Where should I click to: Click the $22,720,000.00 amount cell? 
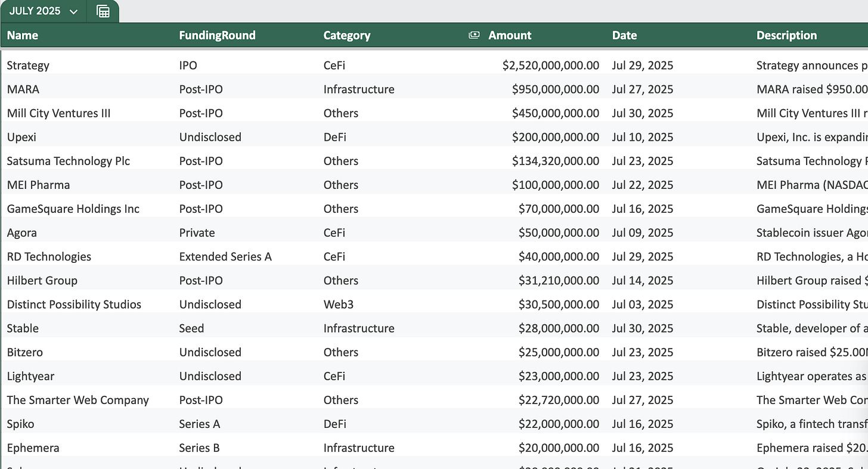[x=559, y=400]
